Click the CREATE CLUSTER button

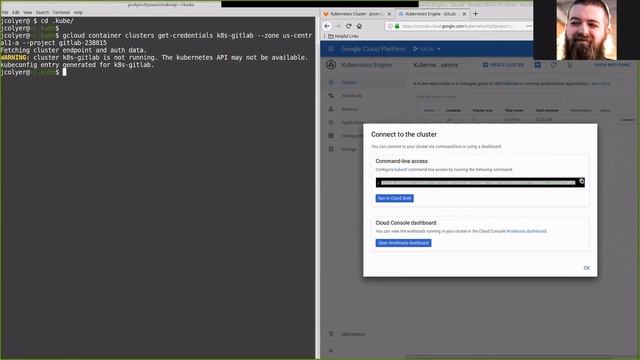[503, 65]
